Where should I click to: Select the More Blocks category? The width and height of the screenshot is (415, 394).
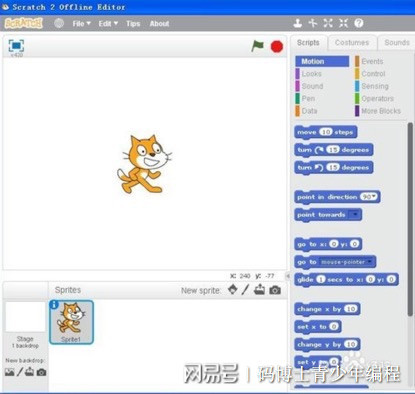coord(378,111)
